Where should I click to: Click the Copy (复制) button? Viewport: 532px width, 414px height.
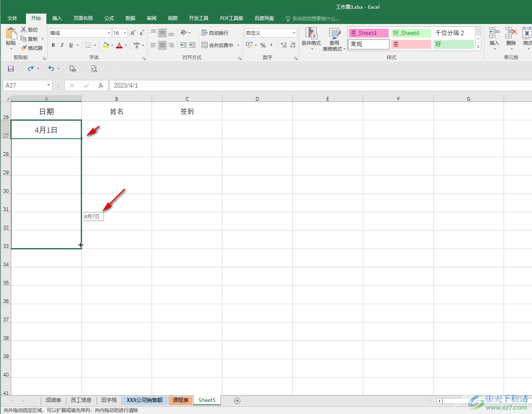click(x=29, y=39)
